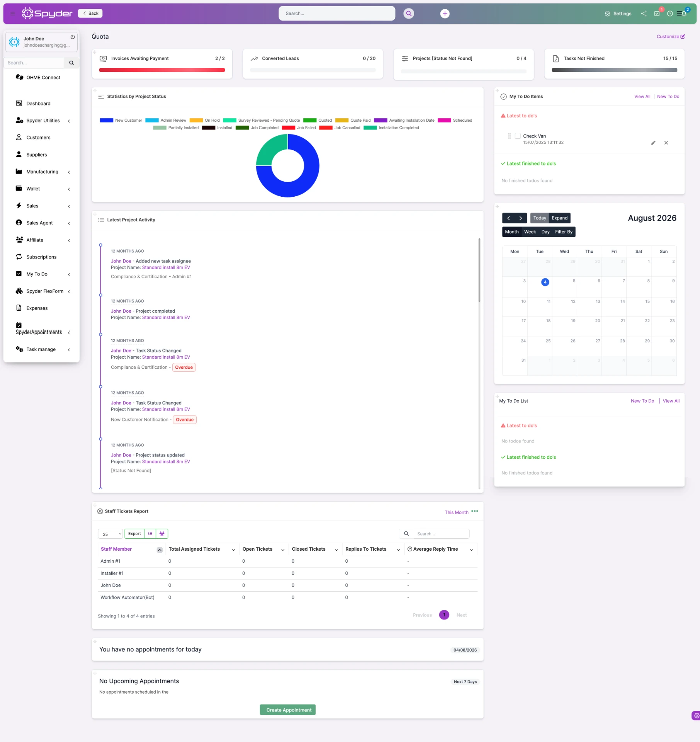700x742 pixels.
Task: Open three-dots menu in Staff Tickets Report
Action: click(x=475, y=511)
